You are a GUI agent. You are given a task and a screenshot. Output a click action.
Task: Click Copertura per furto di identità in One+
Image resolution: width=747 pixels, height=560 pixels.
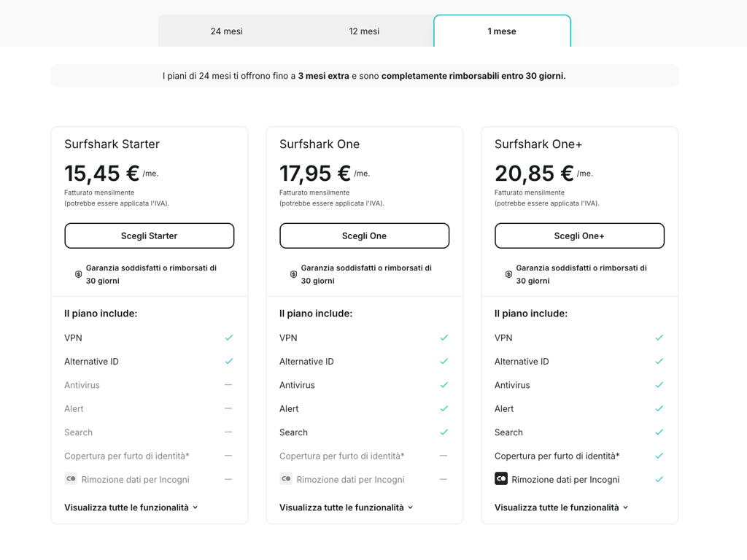click(557, 456)
